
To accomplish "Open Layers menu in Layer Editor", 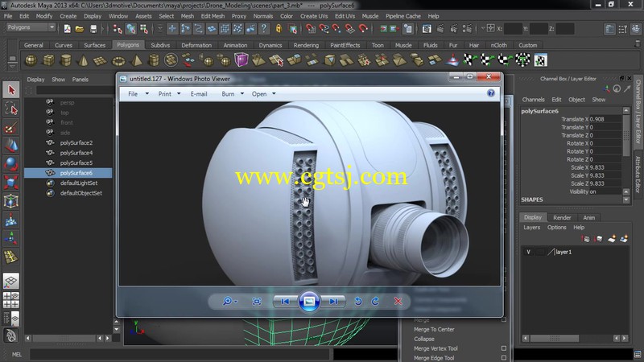I will coord(531,228).
